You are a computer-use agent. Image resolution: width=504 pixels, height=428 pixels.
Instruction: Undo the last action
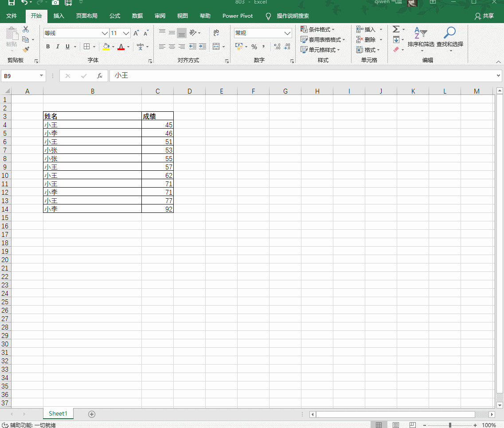coord(24,3)
